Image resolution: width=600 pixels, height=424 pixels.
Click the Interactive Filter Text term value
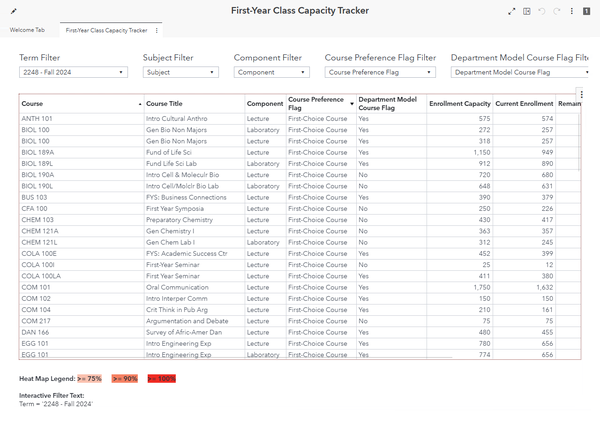pos(56,404)
